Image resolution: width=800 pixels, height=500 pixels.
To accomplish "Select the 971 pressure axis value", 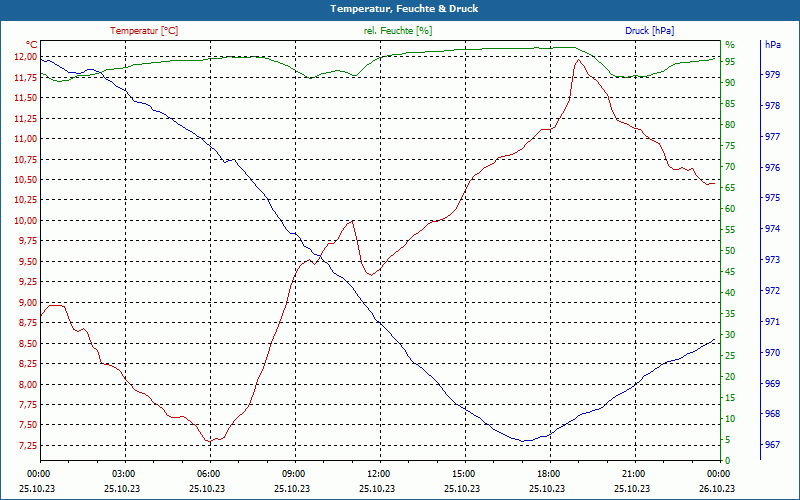I will pyautogui.click(x=773, y=321).
